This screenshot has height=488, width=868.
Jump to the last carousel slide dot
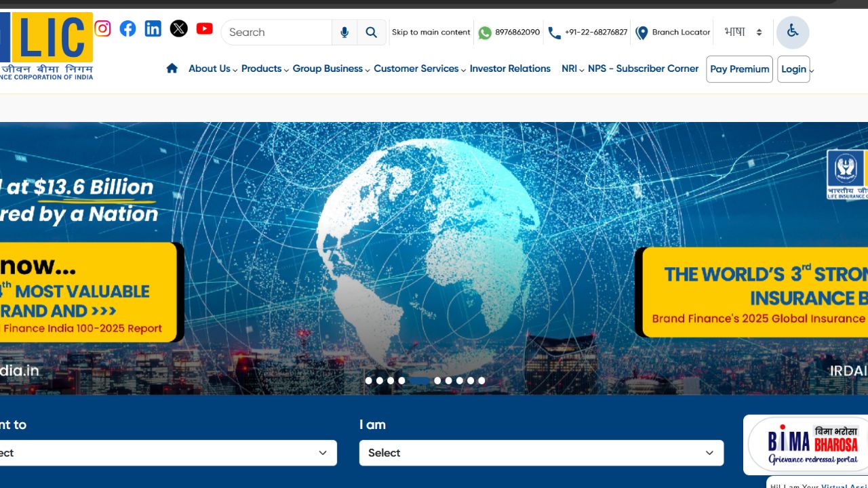[x=481, y=381]
